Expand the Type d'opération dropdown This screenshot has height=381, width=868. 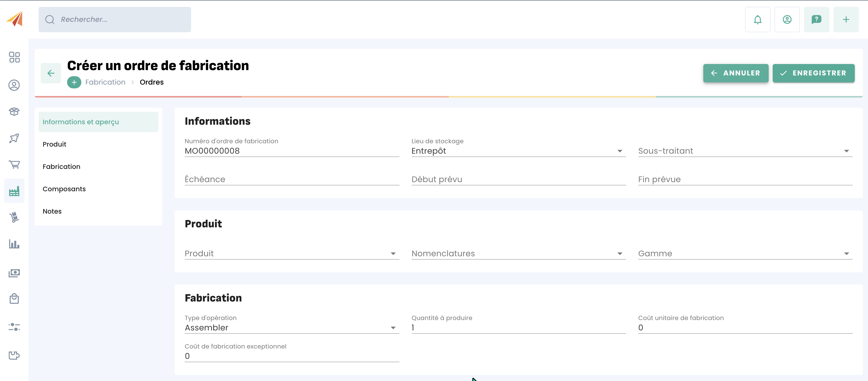291,328
